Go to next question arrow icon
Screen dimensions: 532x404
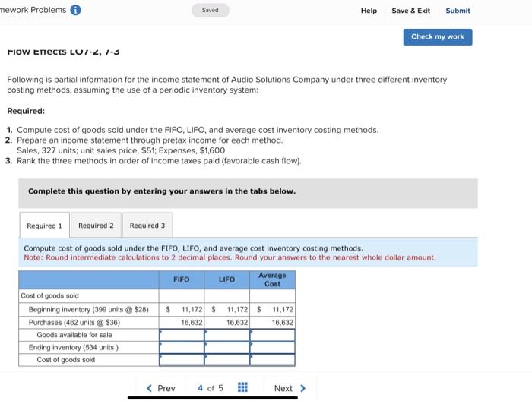[x=303, y=388]
